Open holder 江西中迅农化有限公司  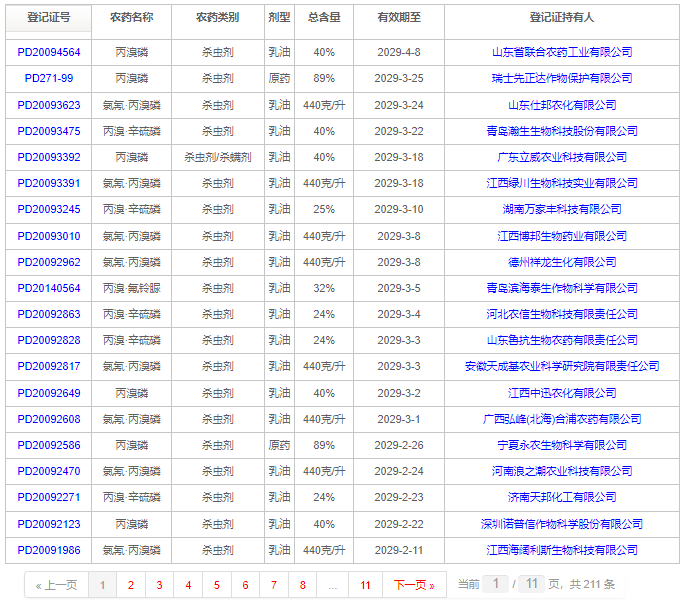click(562, 394)
